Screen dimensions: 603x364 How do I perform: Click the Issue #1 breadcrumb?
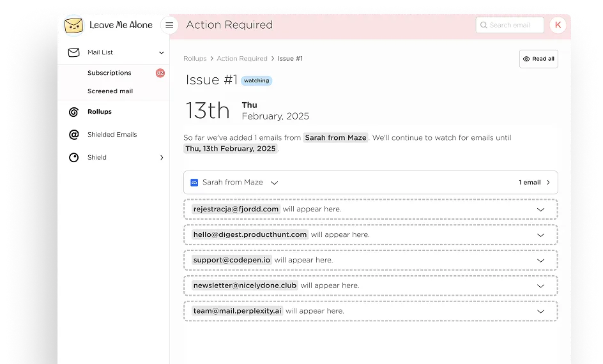(x=290, y=58)
